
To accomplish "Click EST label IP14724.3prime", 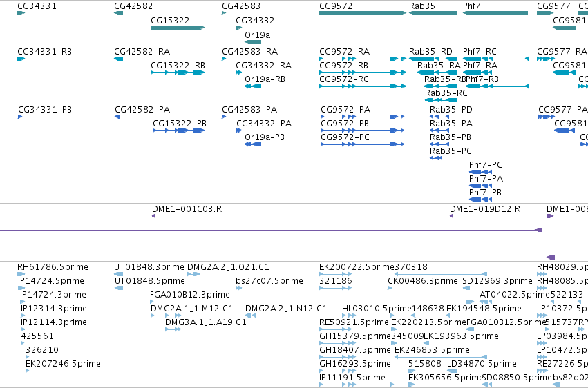I will (x=53, y=295).
